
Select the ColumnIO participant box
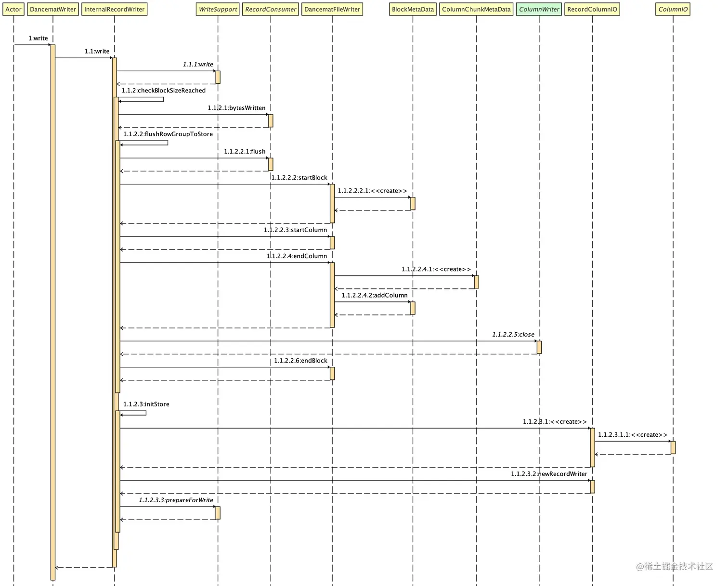673,9
